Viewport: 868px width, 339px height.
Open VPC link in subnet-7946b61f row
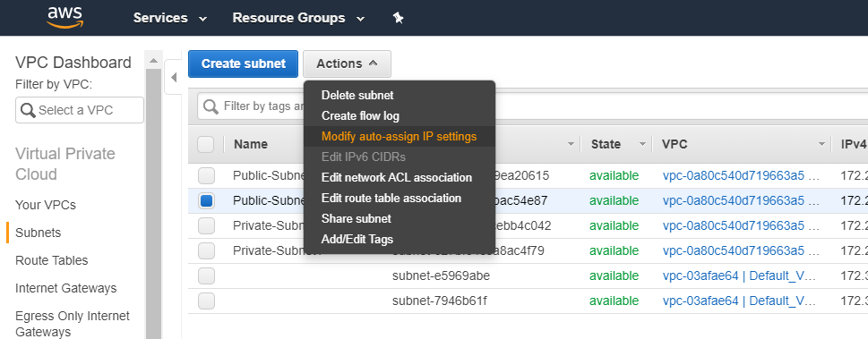(x=739, y=301)
